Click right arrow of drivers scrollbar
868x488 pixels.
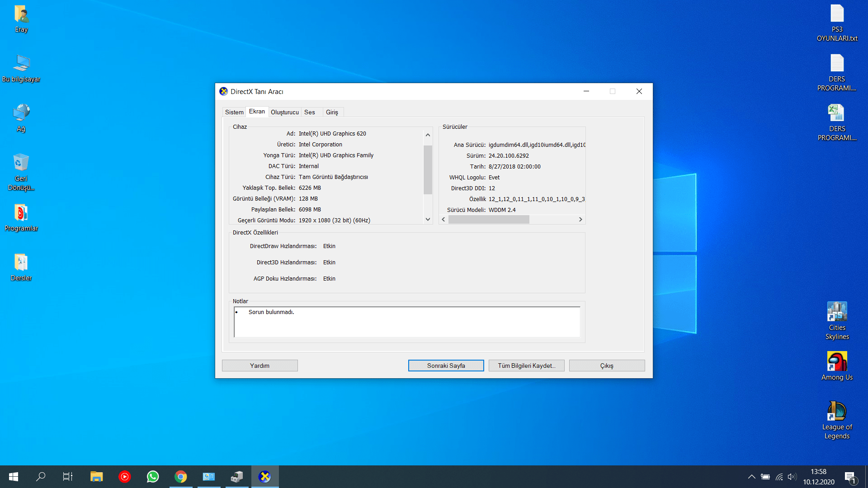[580, 220]
